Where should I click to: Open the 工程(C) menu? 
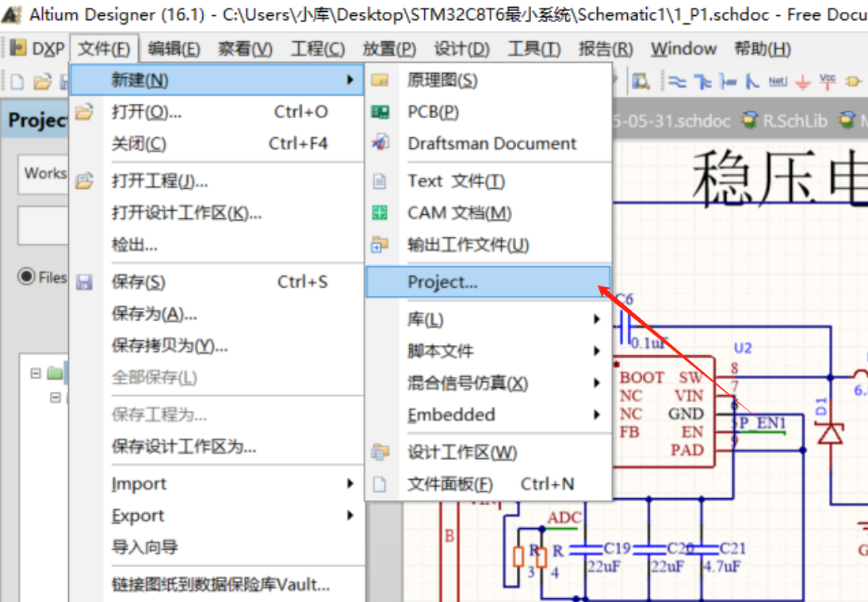[x=318, y=48]
